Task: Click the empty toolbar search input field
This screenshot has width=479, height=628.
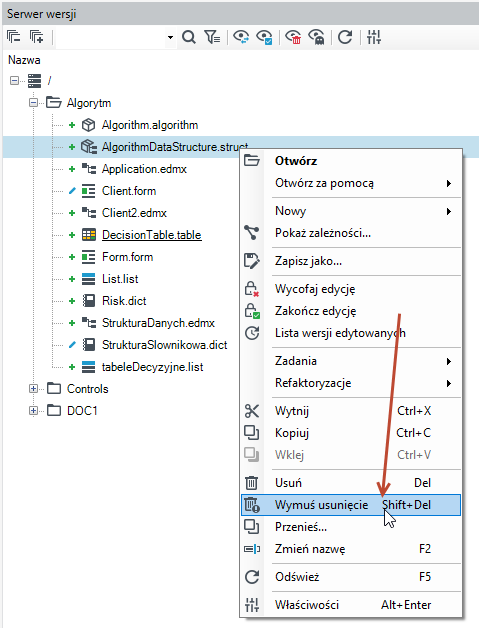Action: pyautogui.click(x=111, y=37)
